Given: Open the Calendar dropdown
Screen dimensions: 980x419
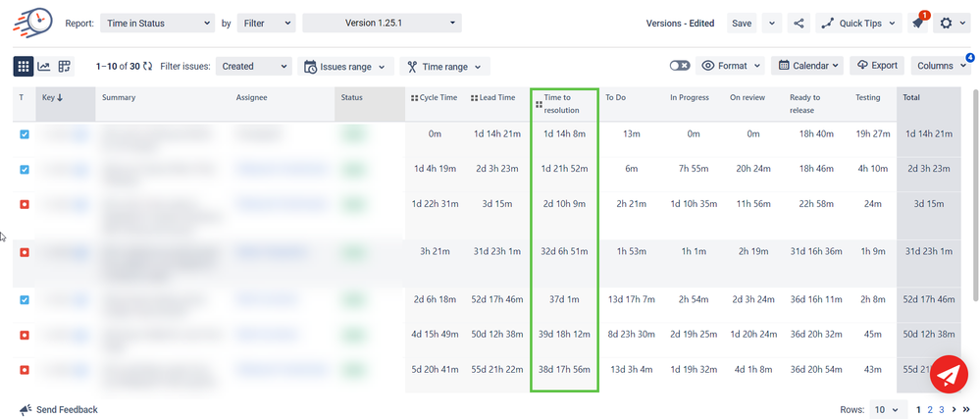Looking at the screenshot, I should coord(807,66).
